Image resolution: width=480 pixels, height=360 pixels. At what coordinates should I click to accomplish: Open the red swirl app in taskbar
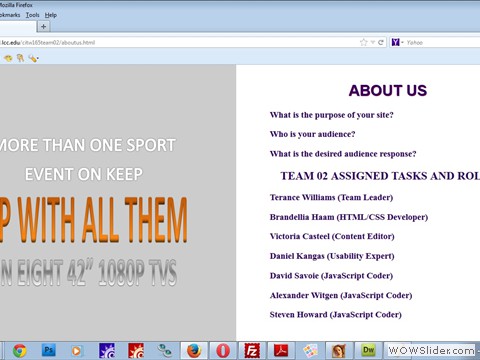click(x=136, y=351)
